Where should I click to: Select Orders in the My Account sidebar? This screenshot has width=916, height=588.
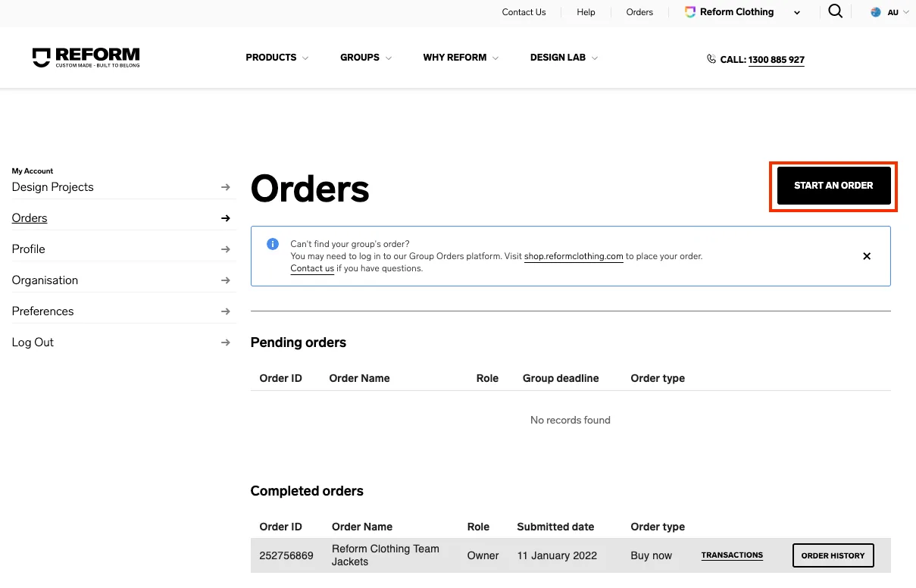30,218
